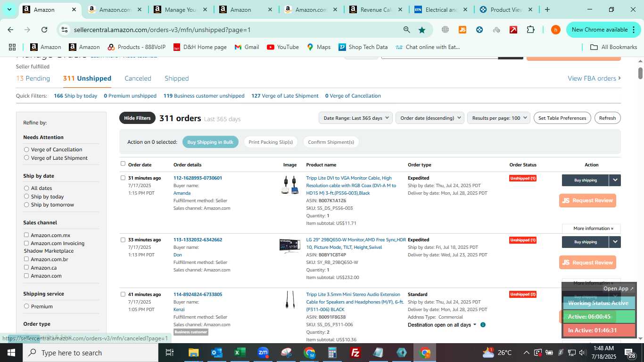
Task: Show hidden system tray icons chevron
Action: (526, 353)
